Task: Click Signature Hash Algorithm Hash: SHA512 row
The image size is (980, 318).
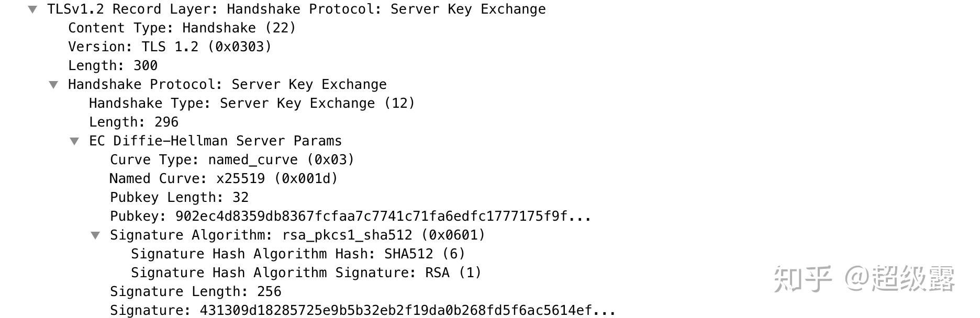Action: tap(298, 254)
